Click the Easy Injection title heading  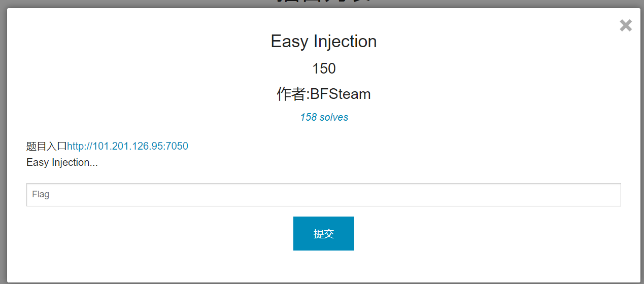(324, 41)
